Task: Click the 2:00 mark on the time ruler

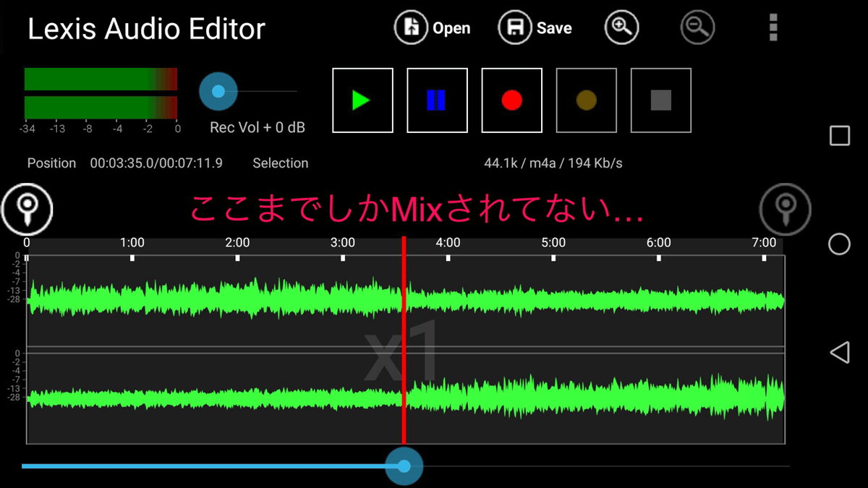Action: [237, 243]
